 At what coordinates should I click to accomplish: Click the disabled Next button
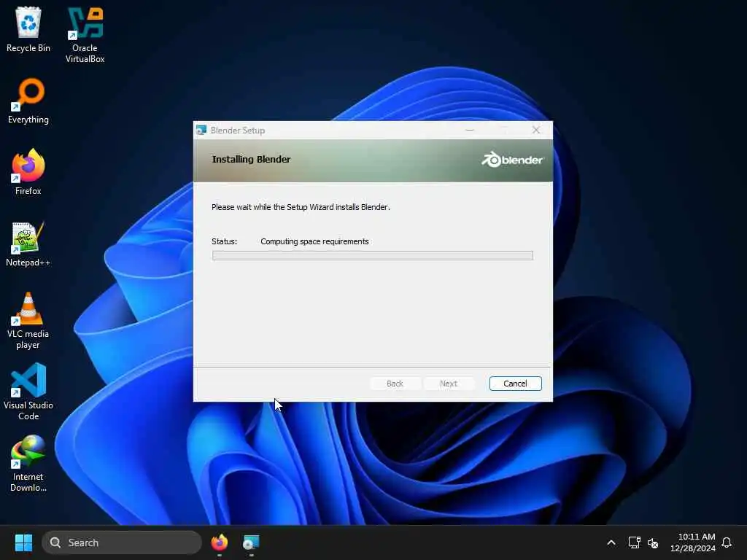[x=449, y=384]
